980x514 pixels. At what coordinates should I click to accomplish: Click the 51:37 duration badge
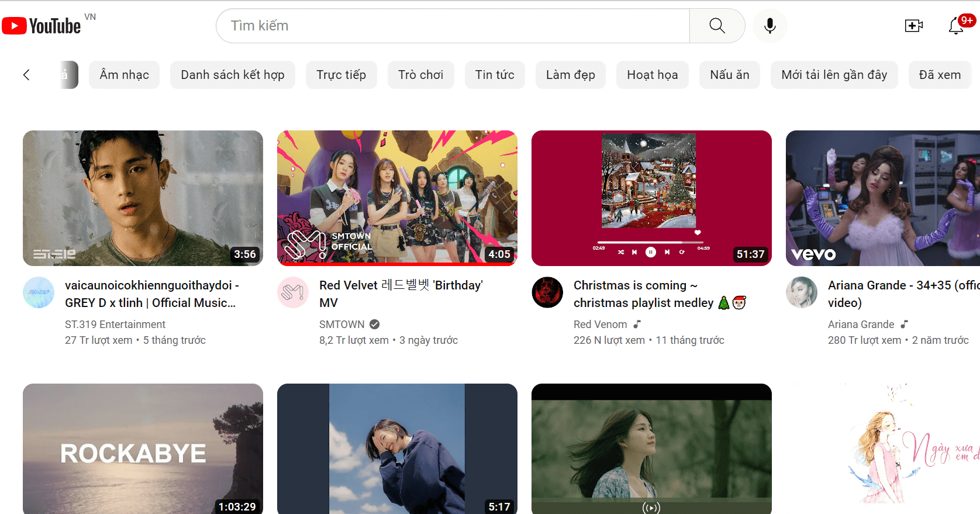pos(750,254)
